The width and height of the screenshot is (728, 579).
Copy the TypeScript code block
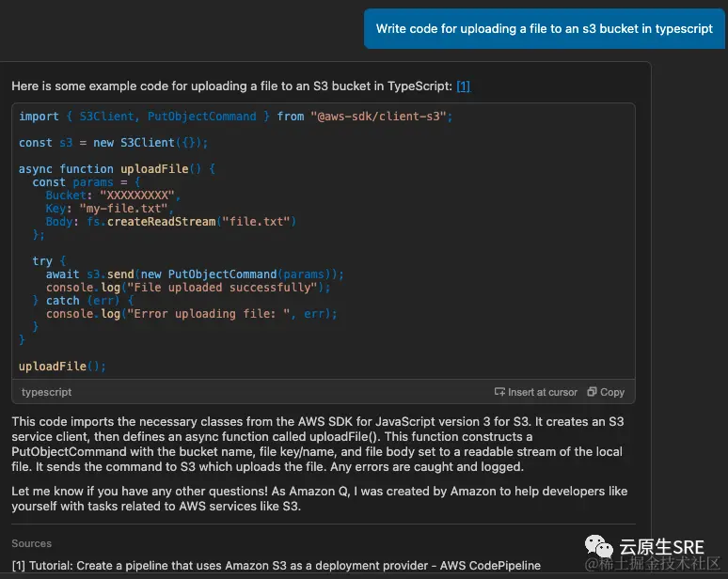click(606, 392)
